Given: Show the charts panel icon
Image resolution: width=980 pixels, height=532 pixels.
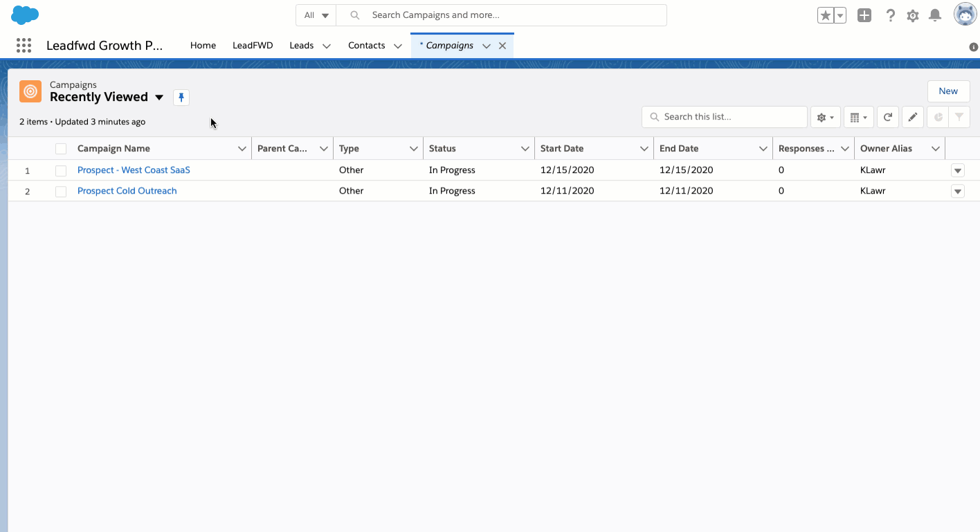Looking at the screenshot, I should tap(938, 118).
